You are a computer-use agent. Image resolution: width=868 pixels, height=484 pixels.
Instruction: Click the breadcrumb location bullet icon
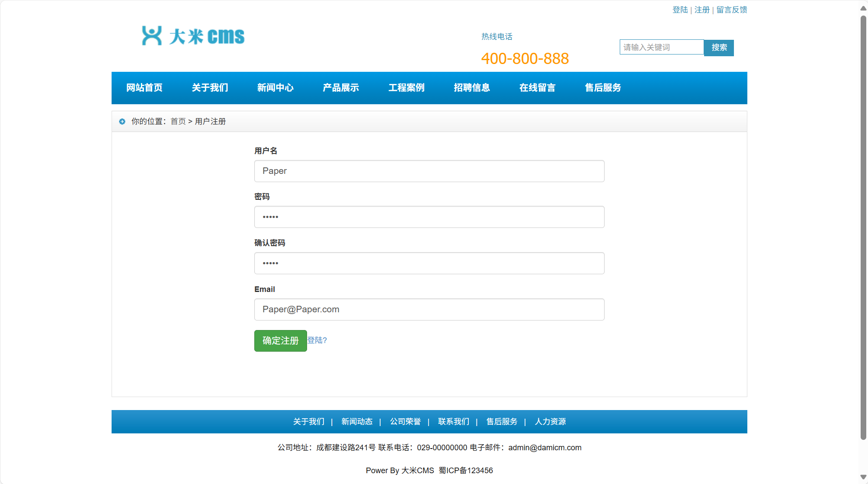tap(122, 122)
